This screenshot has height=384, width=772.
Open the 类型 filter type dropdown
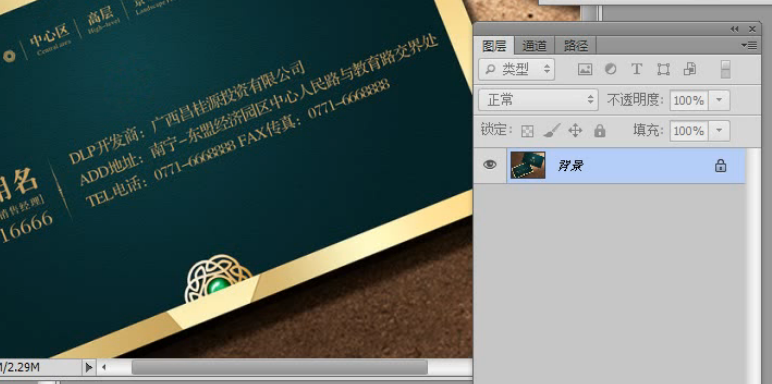click(516, 69)
